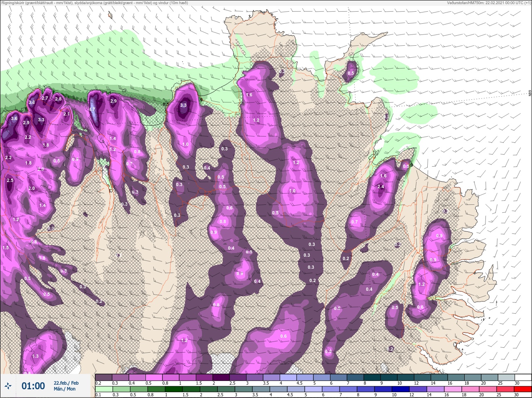Pick the red swatch labeled 30 in lower legend
Screen dimensions: 532x398
523,389
